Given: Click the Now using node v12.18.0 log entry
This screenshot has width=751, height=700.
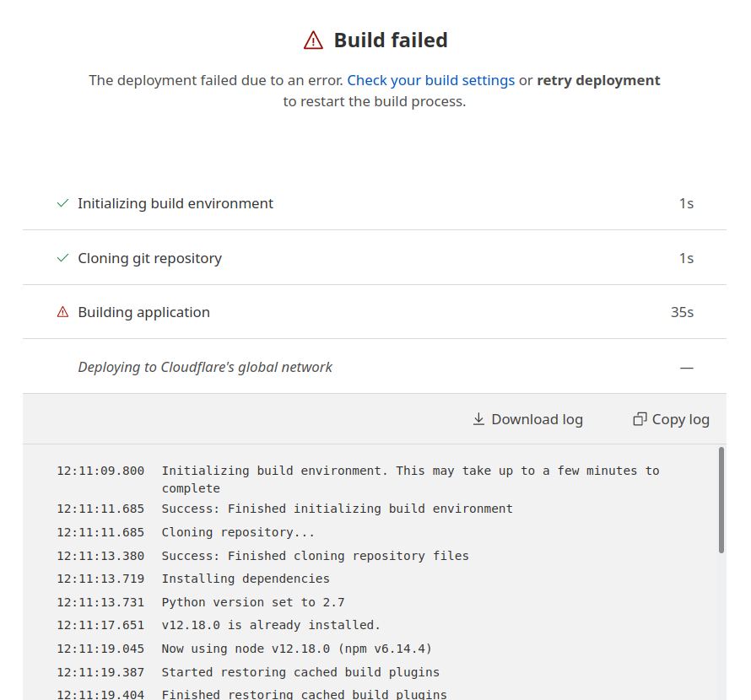Looking at the screenshot, I should [297, 649].
